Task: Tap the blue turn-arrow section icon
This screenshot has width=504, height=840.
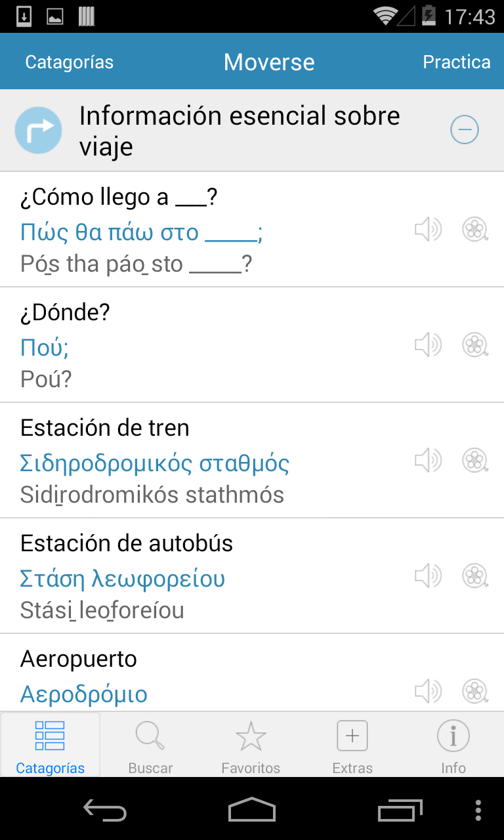Action: click(x=39, y=130)
